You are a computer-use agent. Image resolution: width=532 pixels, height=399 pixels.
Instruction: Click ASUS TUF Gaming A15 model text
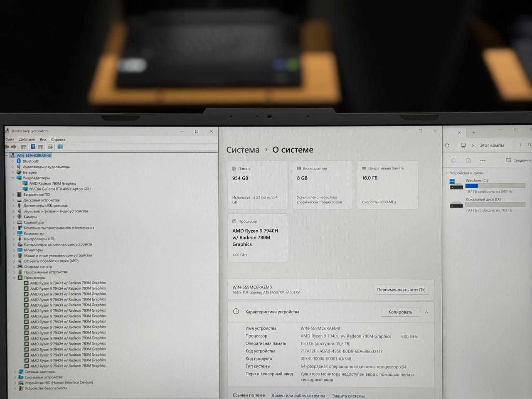click(x=266, y=292)
